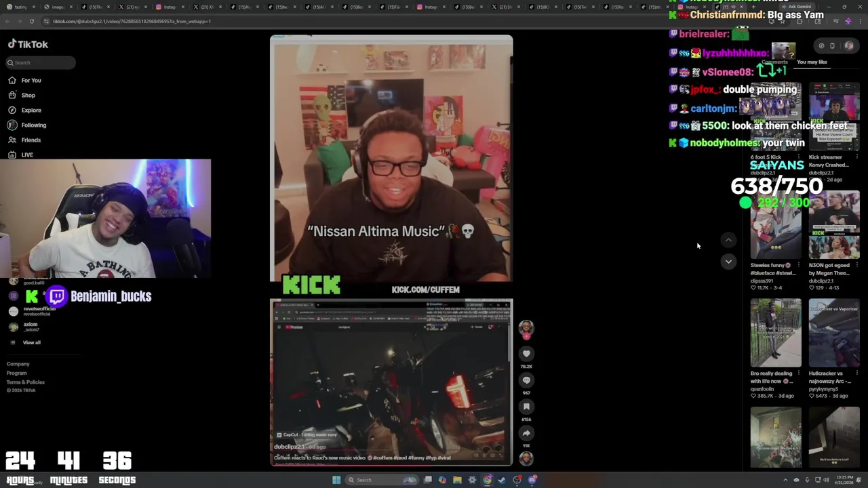Open more options for 'N3ON got egoed' video
This screenshot has width=868, height=488.
[856, 266]
